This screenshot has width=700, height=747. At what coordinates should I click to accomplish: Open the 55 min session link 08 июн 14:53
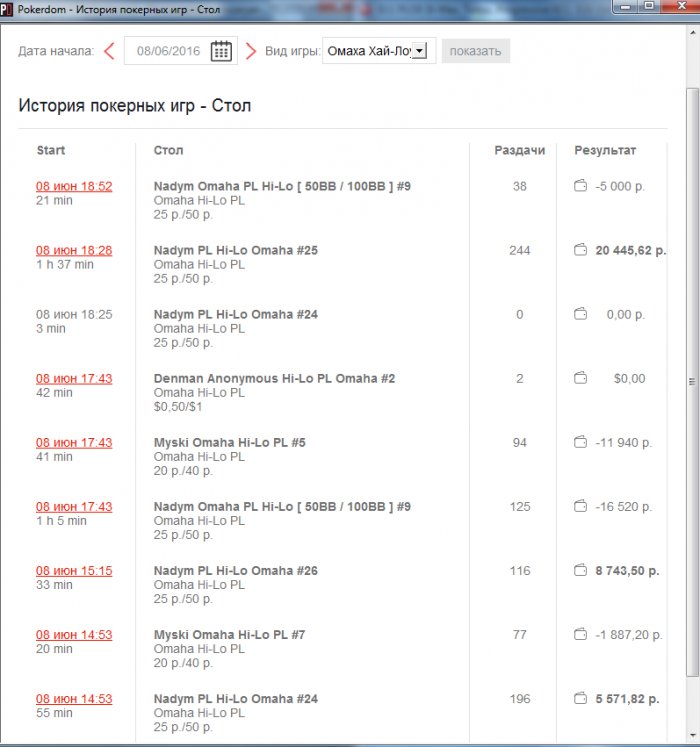(74, 699)
